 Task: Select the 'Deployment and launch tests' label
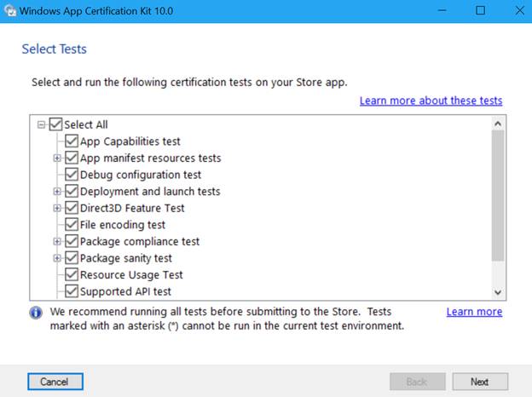point(150,192)
